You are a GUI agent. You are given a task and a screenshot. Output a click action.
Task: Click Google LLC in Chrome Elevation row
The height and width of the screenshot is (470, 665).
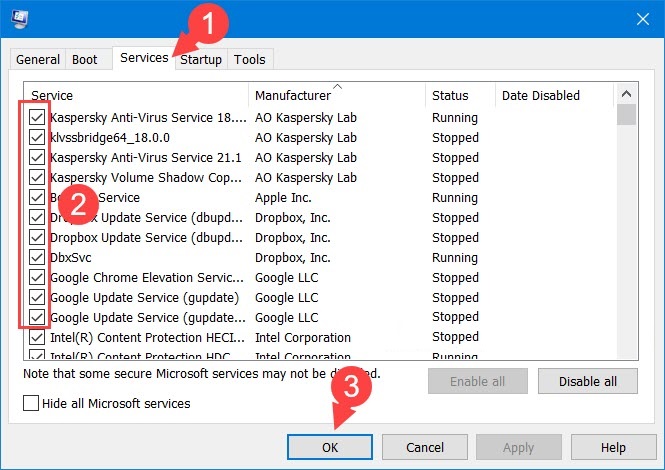click(287, 278)
